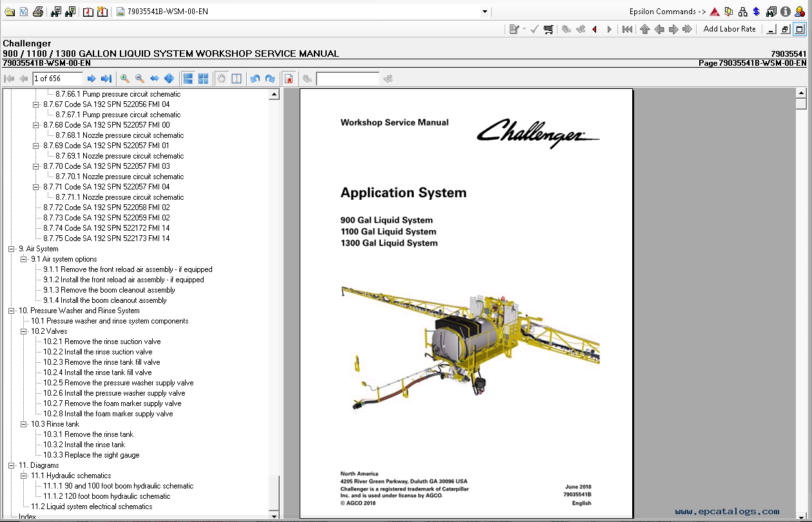
Task: Click the restore inner window button
Action: tap(785, 29)
